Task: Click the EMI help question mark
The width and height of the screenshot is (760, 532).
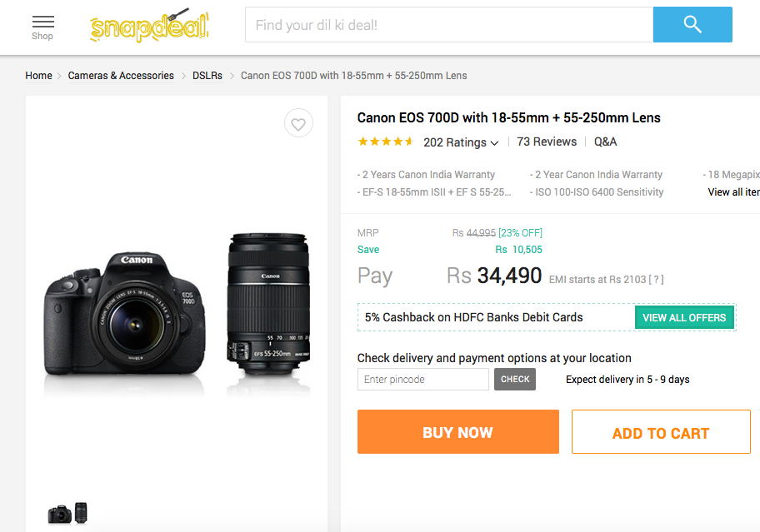Action: (656, 280)
